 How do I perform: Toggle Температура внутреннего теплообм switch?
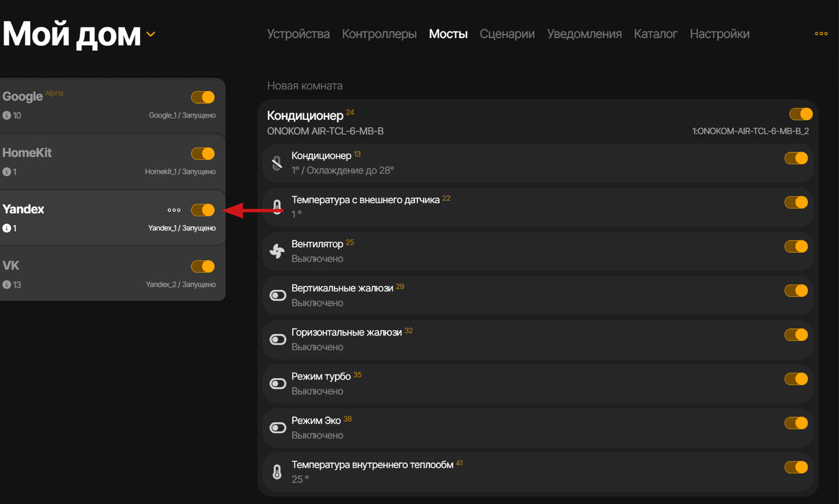click(796, 468)
